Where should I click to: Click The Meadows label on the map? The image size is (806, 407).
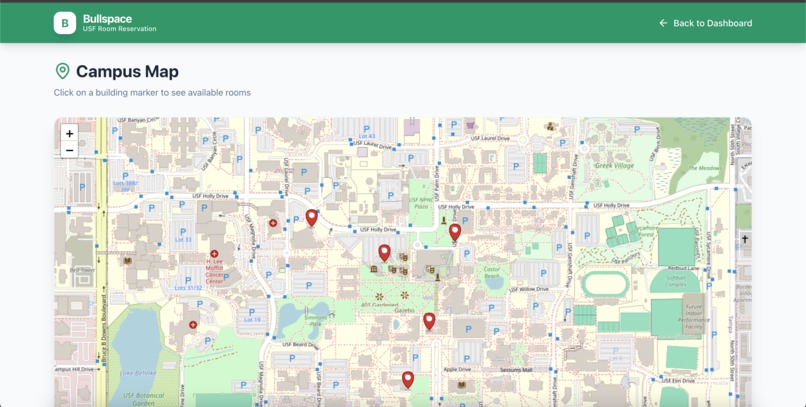(704, 168)
